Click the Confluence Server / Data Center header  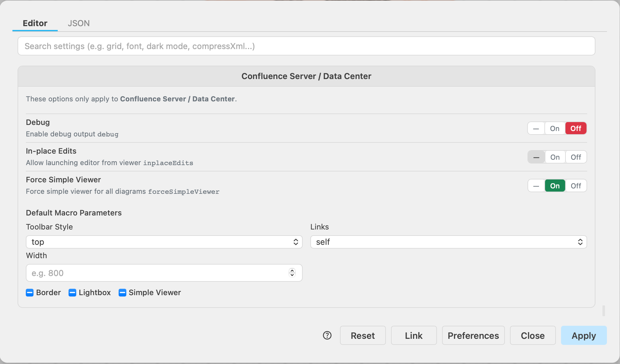[306, 76]
